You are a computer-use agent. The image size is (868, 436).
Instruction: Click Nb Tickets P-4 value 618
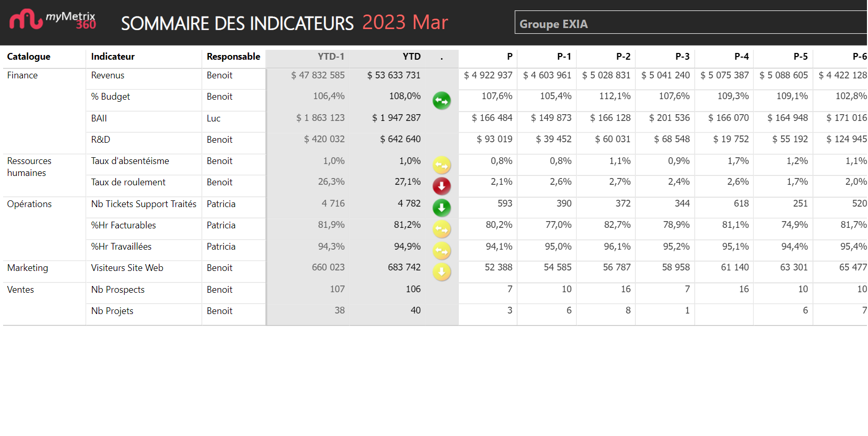coord(741,203)
